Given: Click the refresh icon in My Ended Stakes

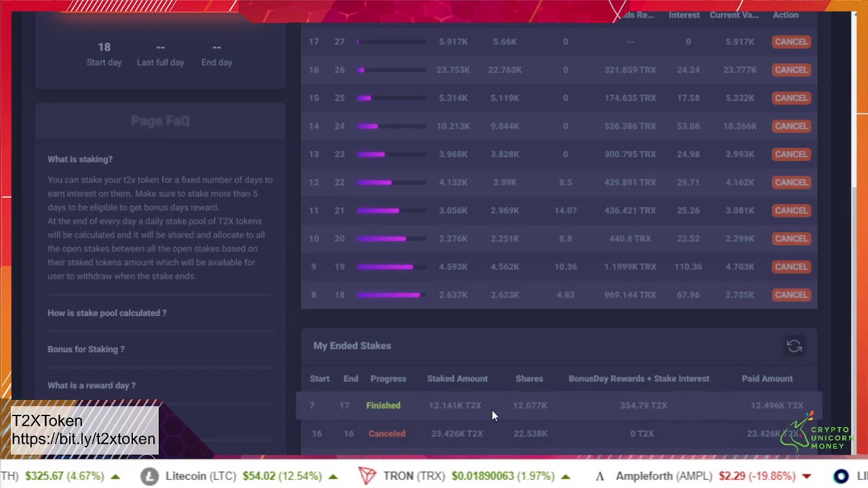Looking at the screenshot, I should [x=794, y=346].
